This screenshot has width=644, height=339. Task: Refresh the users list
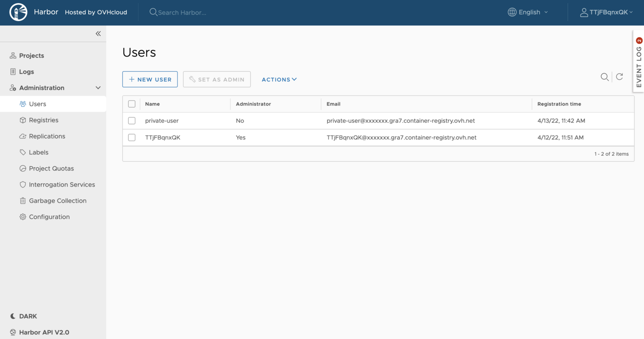point(619,77)
